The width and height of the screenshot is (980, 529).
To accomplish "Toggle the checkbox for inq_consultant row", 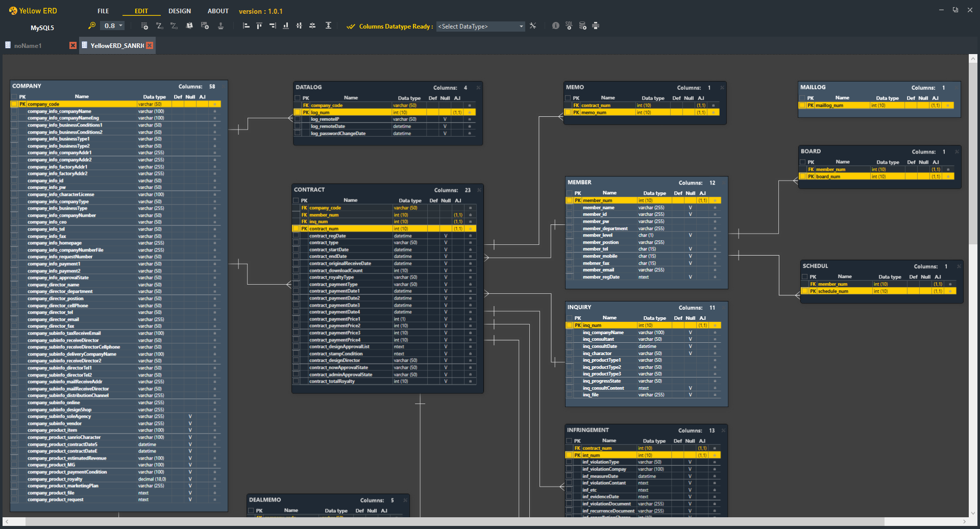I will pyautogui.click(x=570, y=339).
